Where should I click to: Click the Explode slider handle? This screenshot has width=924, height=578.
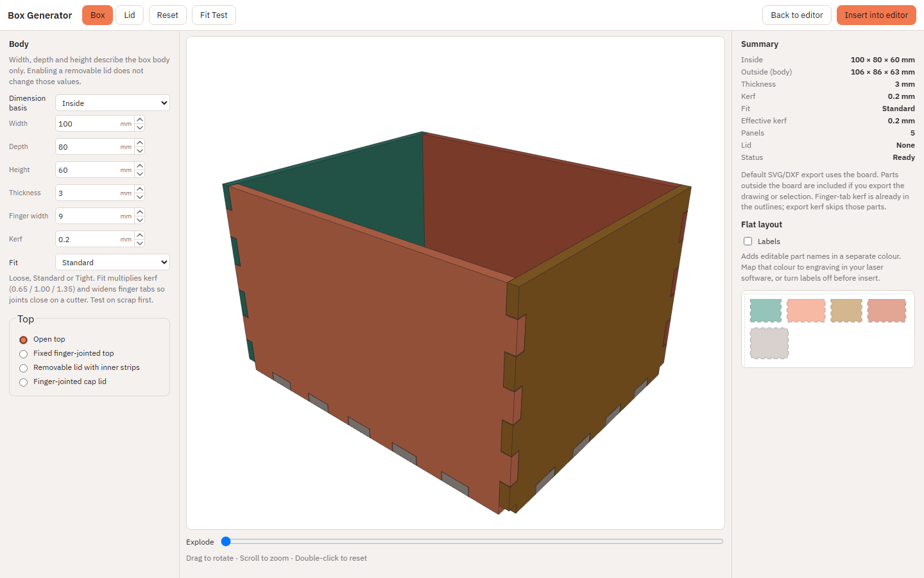pos(226,541)
